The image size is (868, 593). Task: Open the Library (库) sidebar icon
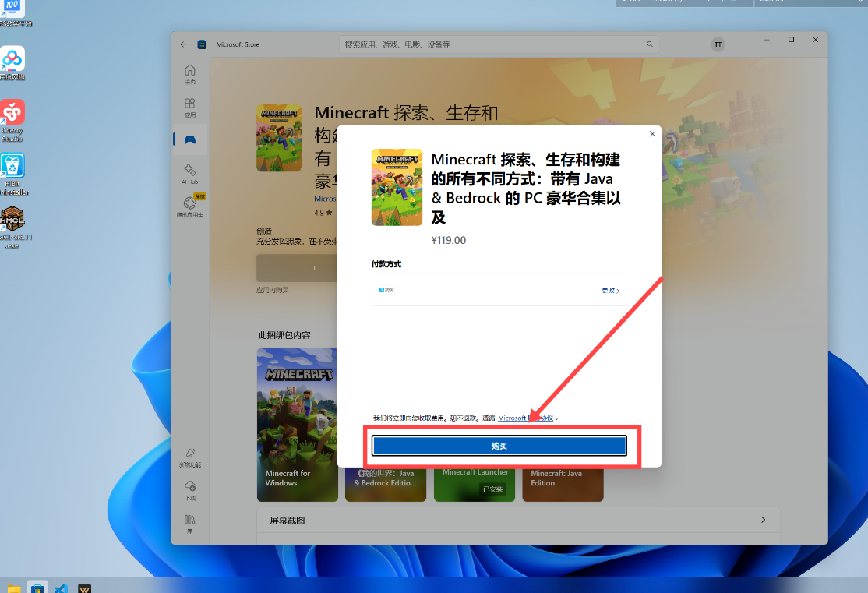[190, 523]
